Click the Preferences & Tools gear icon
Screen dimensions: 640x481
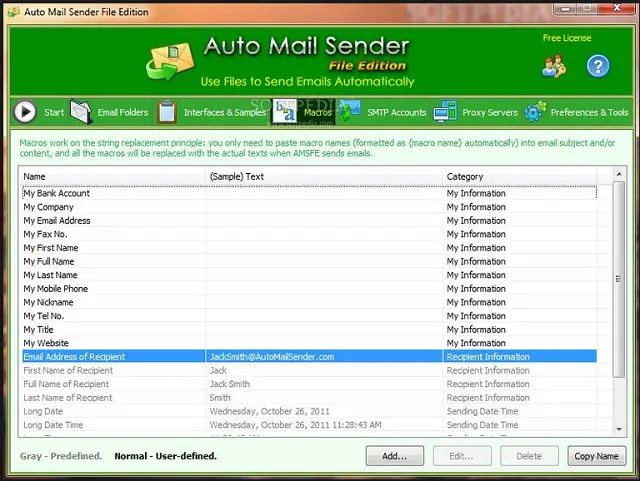(536, 111)
